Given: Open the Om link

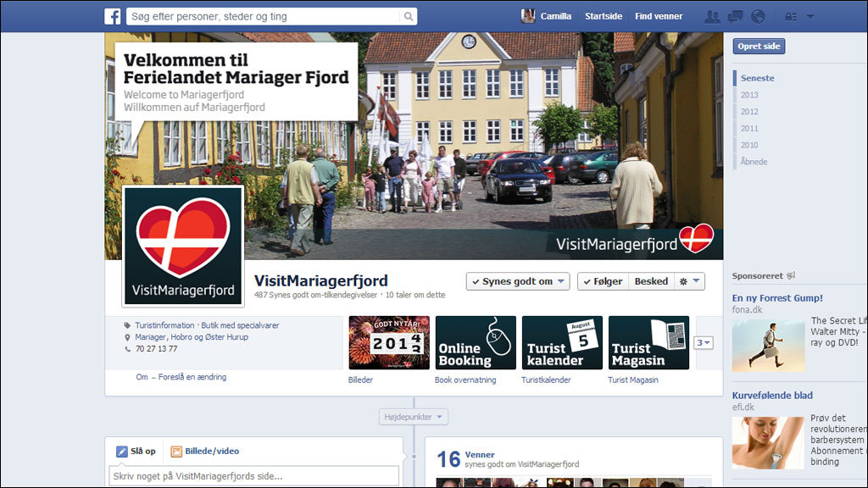Looking at the screenshot, I should [142, 377].
